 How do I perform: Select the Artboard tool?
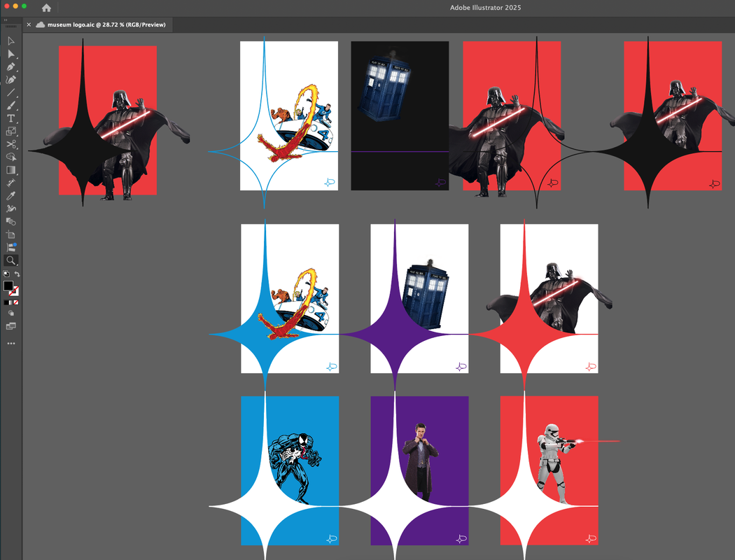pos(10,234)
